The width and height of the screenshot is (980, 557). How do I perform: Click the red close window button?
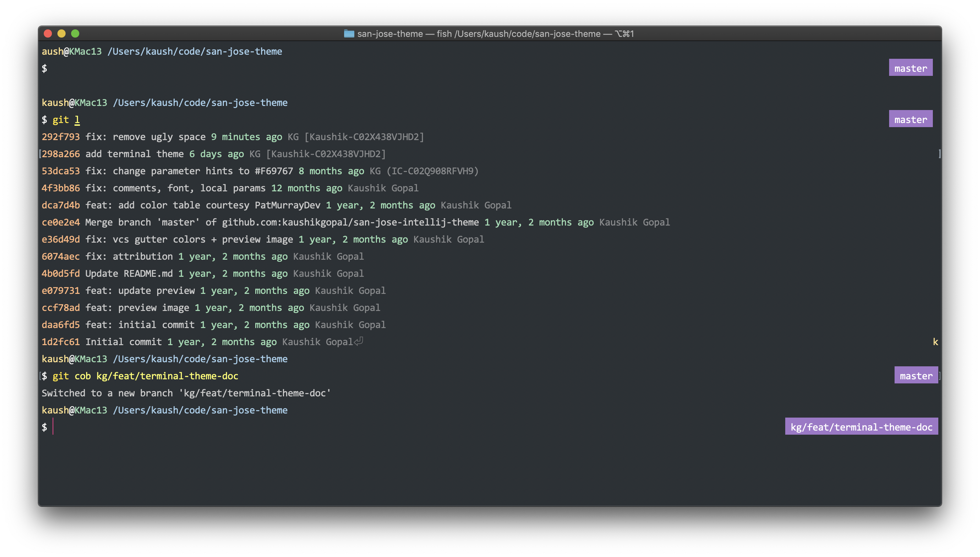coord(48,34)
